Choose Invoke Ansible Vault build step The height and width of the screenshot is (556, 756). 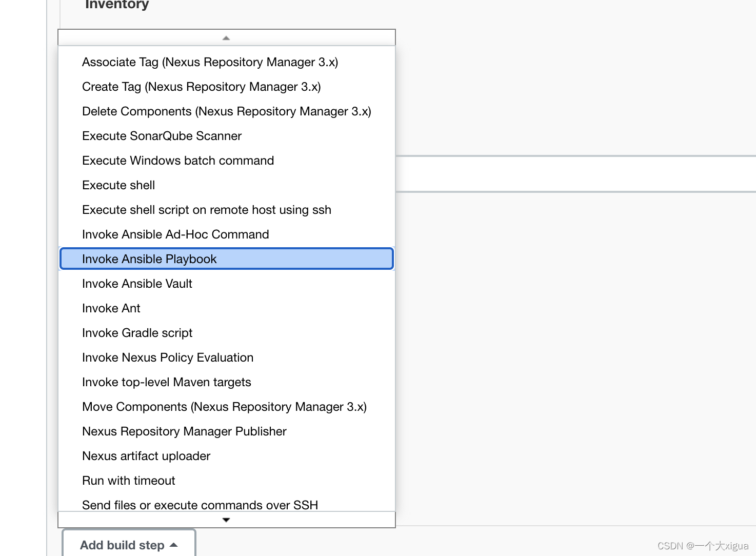[x=136, y=283]
